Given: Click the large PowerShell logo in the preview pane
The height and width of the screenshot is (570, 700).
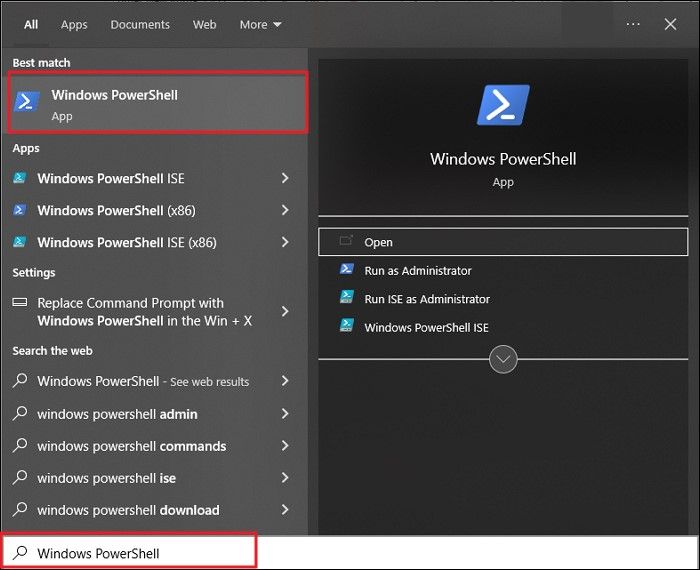Looking at the screenshot, I should click(503, 105).
